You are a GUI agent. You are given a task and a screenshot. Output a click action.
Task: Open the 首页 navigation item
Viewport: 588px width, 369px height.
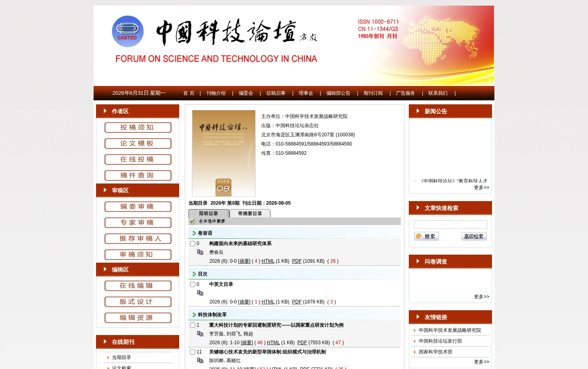point(189,93)
